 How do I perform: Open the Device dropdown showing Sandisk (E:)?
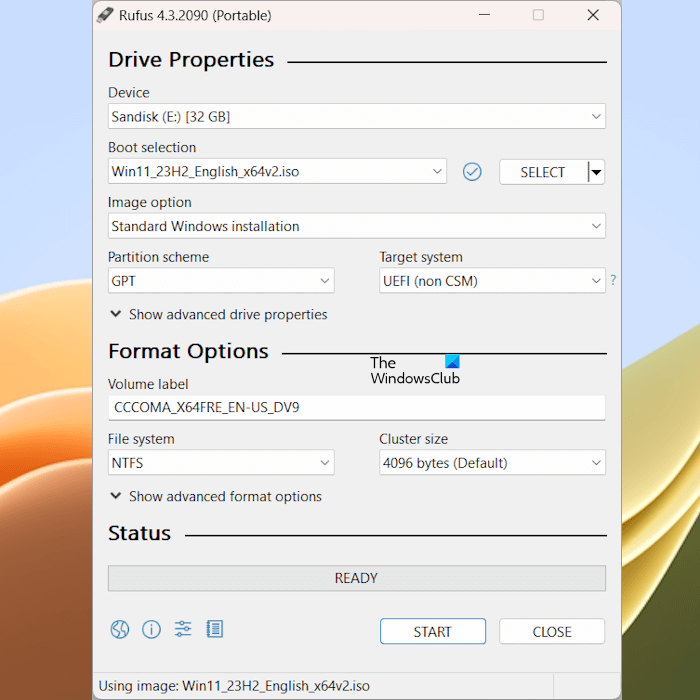coord(357,117)
